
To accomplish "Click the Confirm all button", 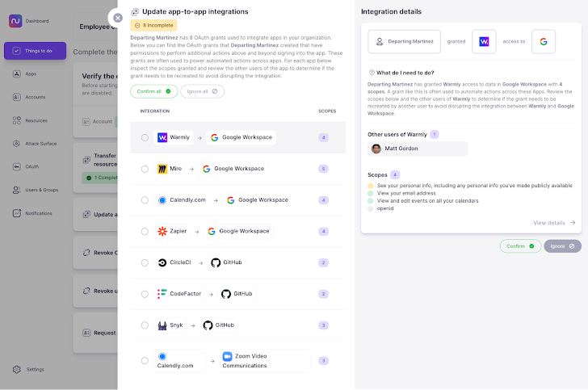I will click(x=153, y=91).
